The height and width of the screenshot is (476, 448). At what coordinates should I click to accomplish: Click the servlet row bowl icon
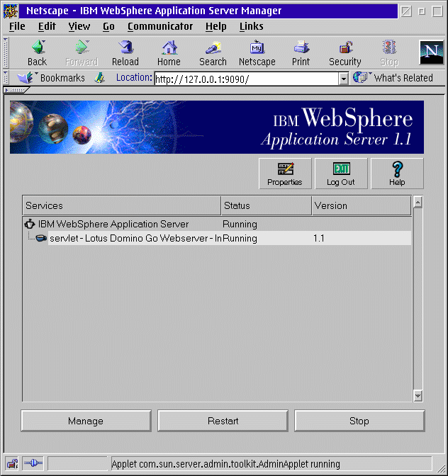click(x=41, y=238)
